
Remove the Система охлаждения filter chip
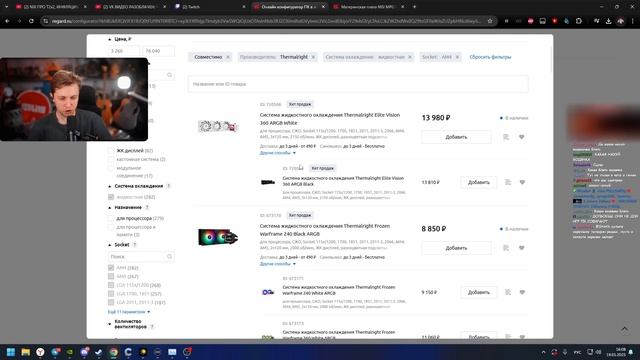click(x=410, y=57)
